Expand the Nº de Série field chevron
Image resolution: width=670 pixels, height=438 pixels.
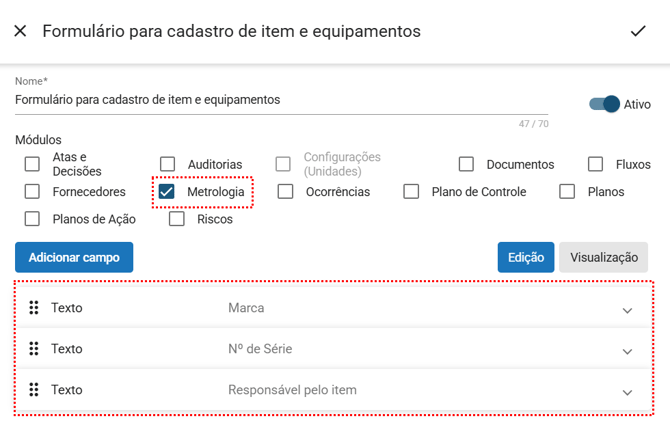(x=627, y=351)
